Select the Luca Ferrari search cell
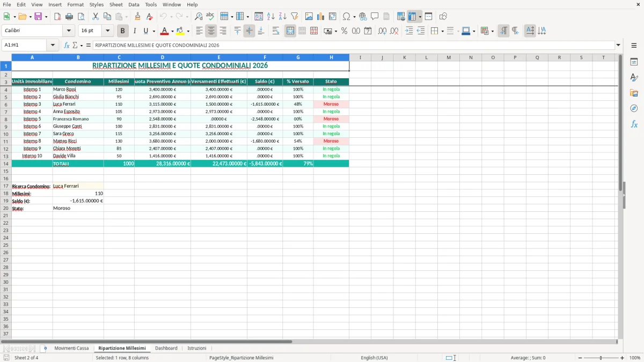Viewport: 644px width, 362px height. point(78,186)
